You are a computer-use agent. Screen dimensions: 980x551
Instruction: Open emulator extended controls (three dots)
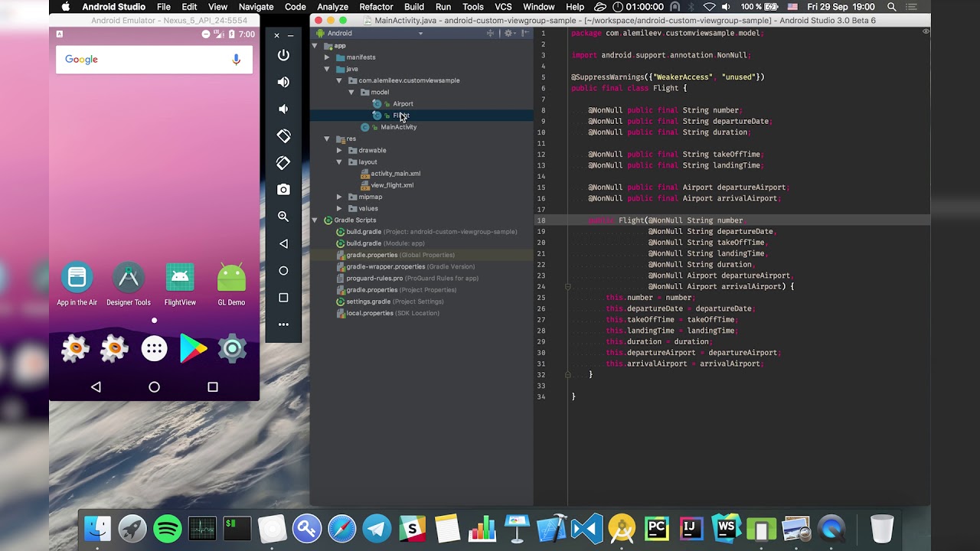click(283, 324)
